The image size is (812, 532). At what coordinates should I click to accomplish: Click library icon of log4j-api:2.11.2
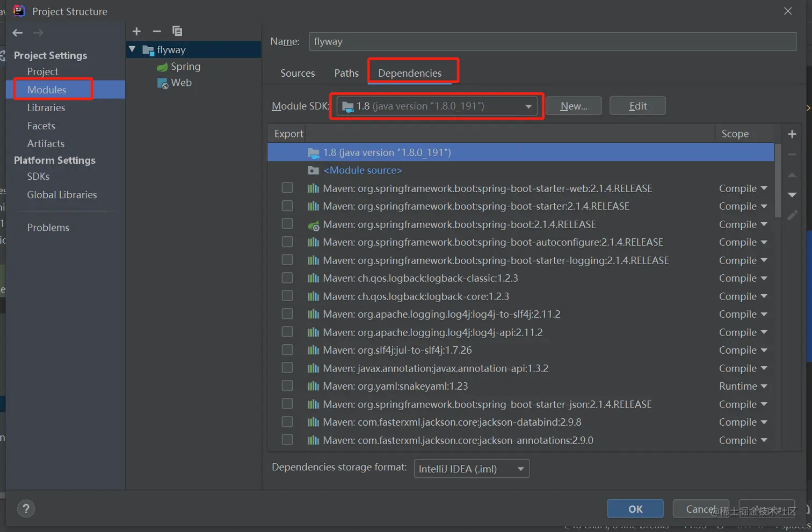click(313, 332)
